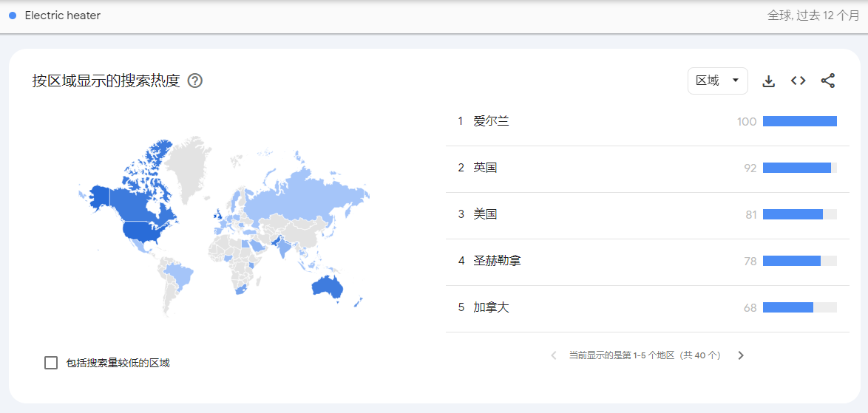Viewport: 868px width, 413px height.
Task: Click the blue Electric heater dot
Action: tap(13, 16)
